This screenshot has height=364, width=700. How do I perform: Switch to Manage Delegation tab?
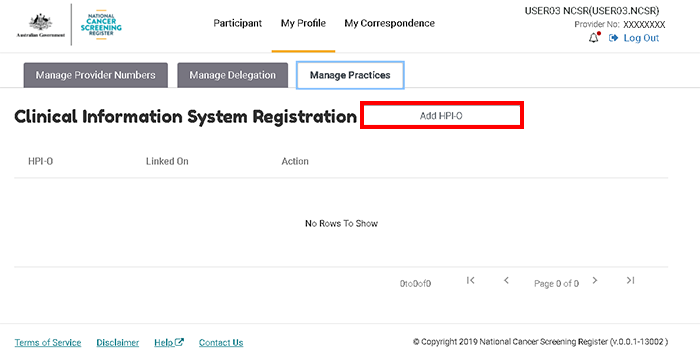(233, 75)
